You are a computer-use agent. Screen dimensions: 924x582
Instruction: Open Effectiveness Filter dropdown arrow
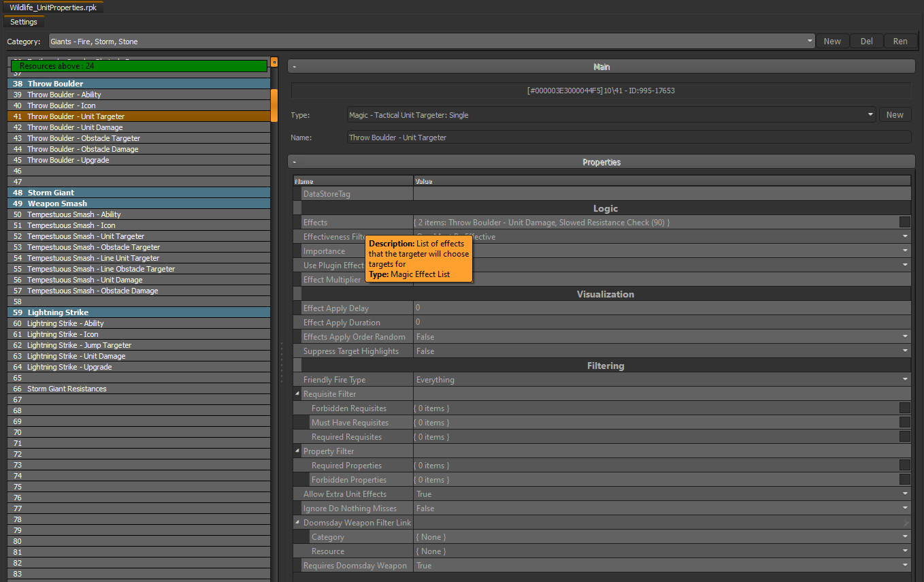coord(906,236)
